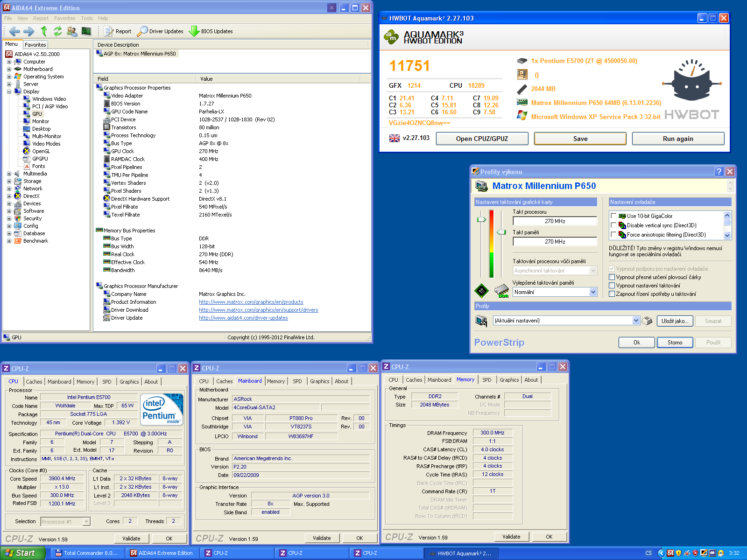Viewport: 747px width, 560px height.
Task: Select GPU item in Display tree
Action: pos(37,114)
